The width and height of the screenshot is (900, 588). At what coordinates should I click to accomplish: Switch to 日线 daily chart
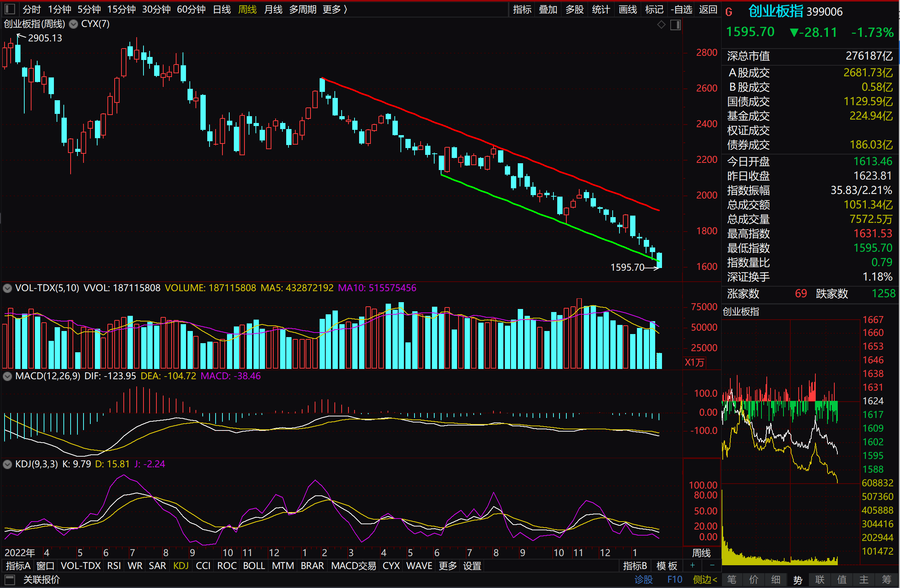tap(222, 9)
